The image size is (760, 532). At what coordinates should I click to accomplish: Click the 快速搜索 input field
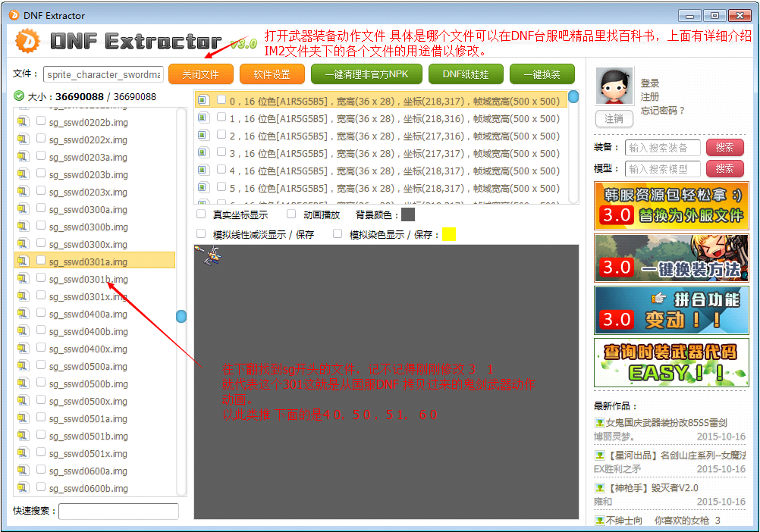[x=118, y=512]
